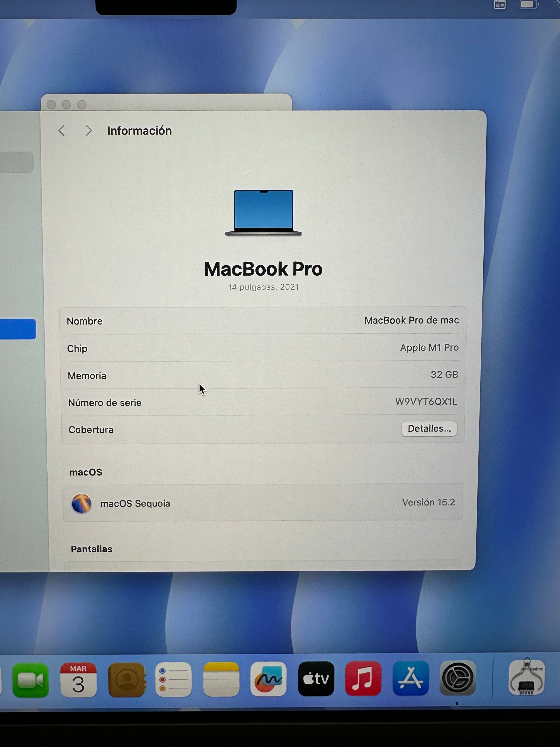Click '14 pulgadas, 2021' subtitle

[264, 287]
